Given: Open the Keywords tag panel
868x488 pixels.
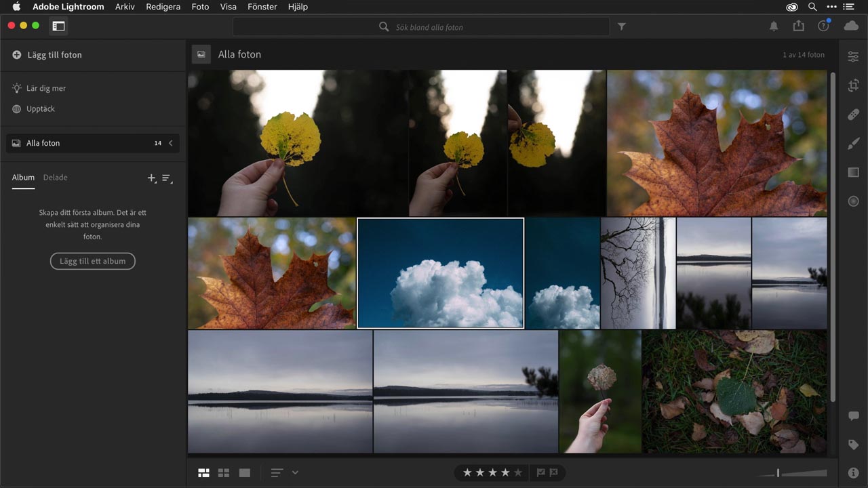Looking at the screenshot, I should click(x=853, y=445).
